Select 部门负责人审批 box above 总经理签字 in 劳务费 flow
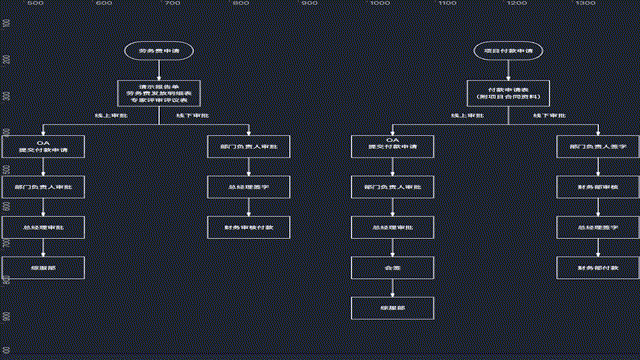 point(249,147)
